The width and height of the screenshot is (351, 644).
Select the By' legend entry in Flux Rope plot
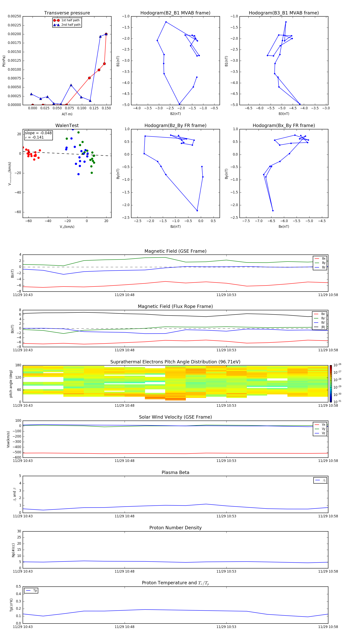point(320,318)
